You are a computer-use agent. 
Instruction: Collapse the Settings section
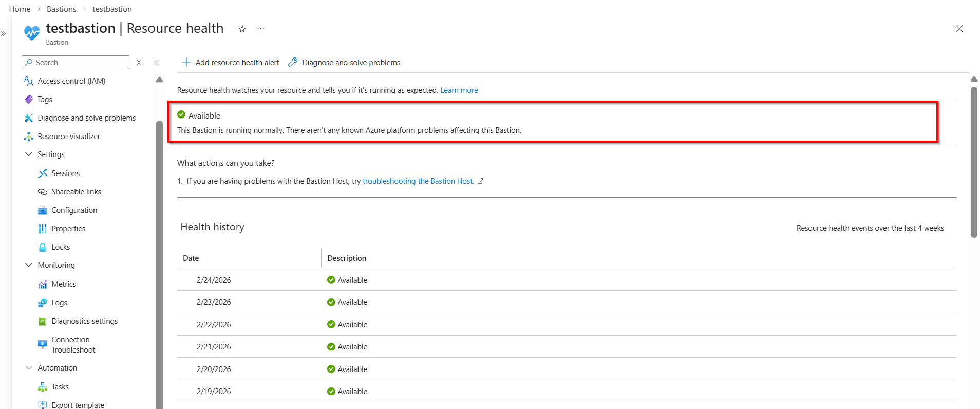[29, 154]
